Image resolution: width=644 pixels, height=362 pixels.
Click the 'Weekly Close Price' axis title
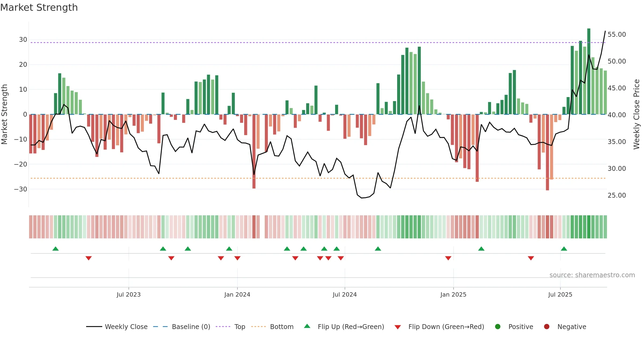(636, 114)
